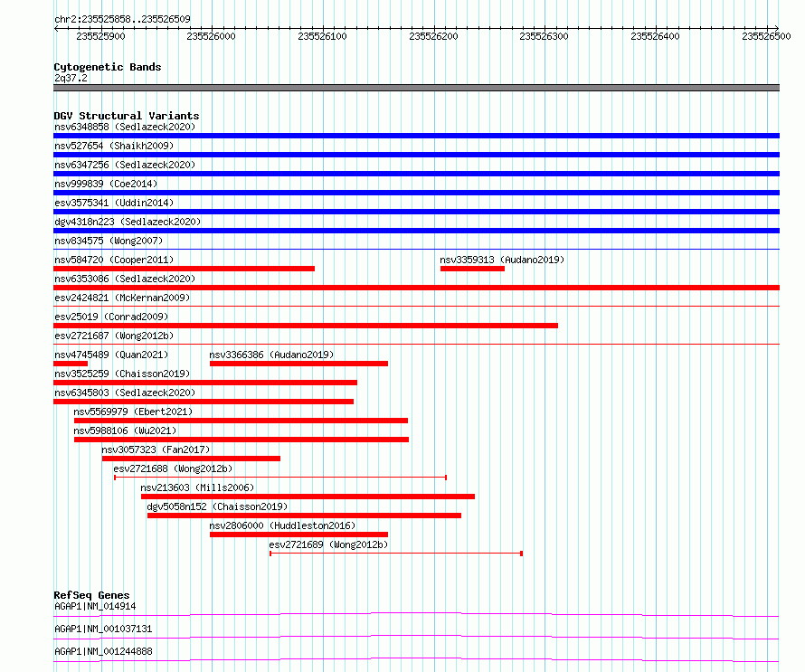Viewport: 805px width, 672px height.
Task: Select the nsv527654 (Shaikh2009) variant label
Action: tap(114, 146)
